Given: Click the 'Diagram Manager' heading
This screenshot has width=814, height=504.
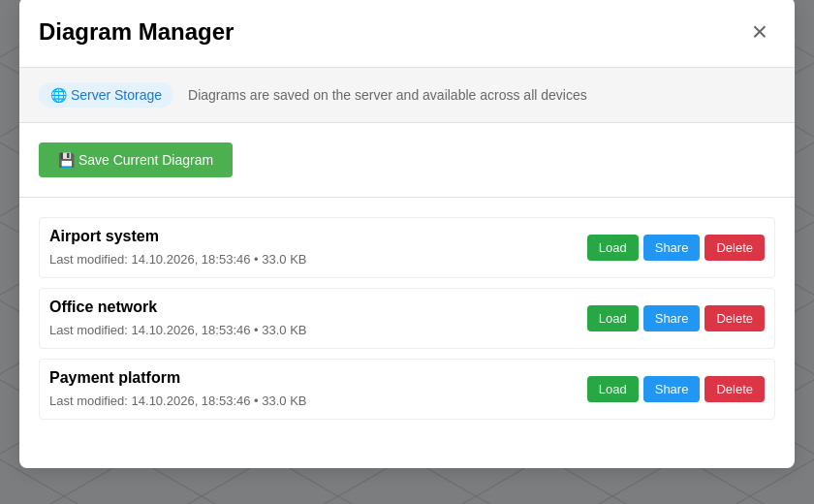Looking at the screenshot, I should pos(136,32).
